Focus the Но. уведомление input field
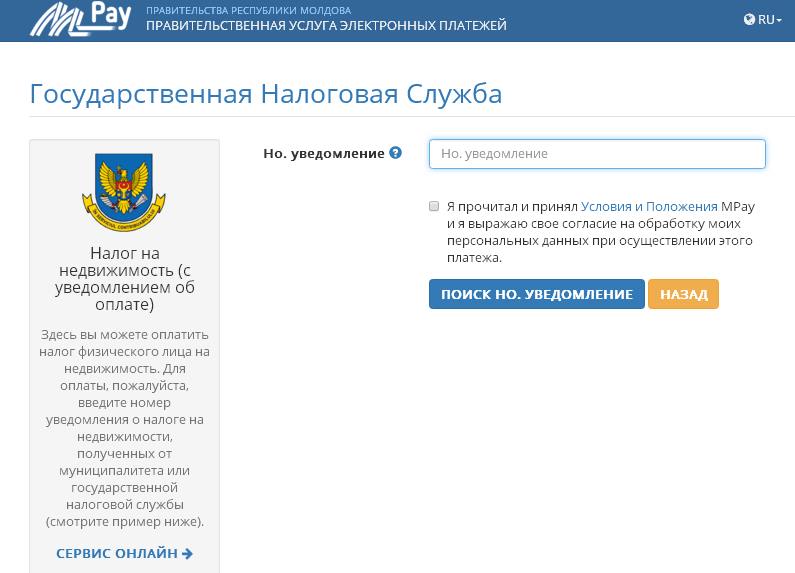Screen dimensions: 795x573 tap(597, 154)
